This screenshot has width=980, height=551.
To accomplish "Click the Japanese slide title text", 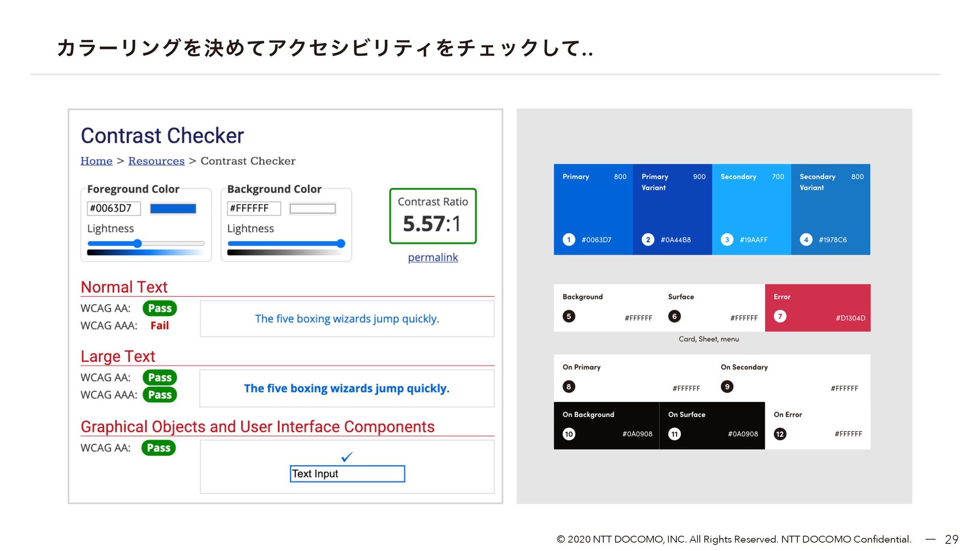I will [325, 48].
